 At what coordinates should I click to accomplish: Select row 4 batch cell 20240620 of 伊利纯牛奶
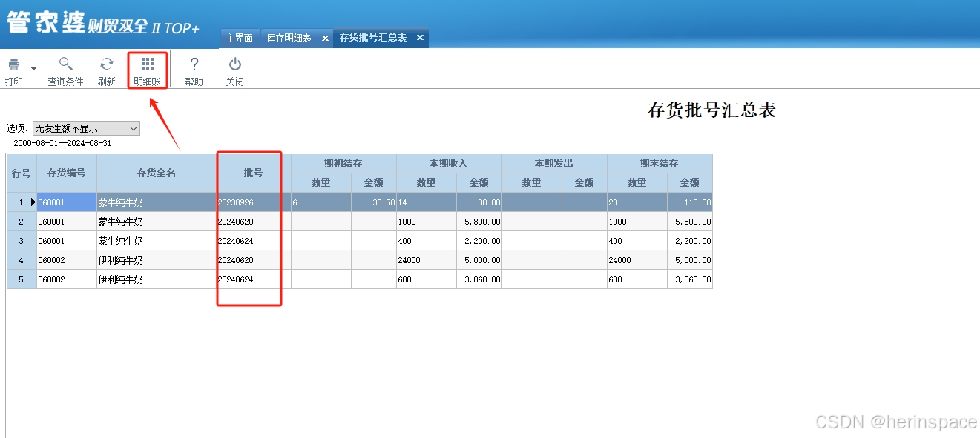pyautogui.click(x=254, y=260)
